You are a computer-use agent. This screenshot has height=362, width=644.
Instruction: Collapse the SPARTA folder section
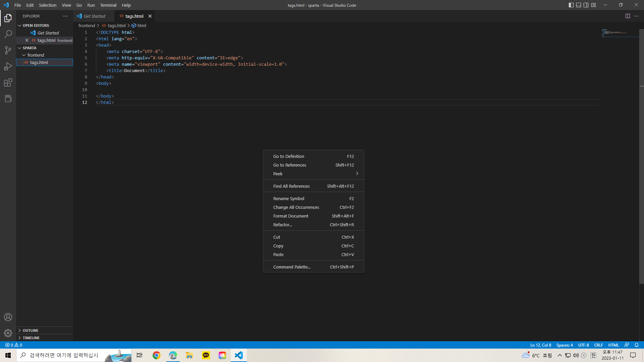(x=45, y=48)
